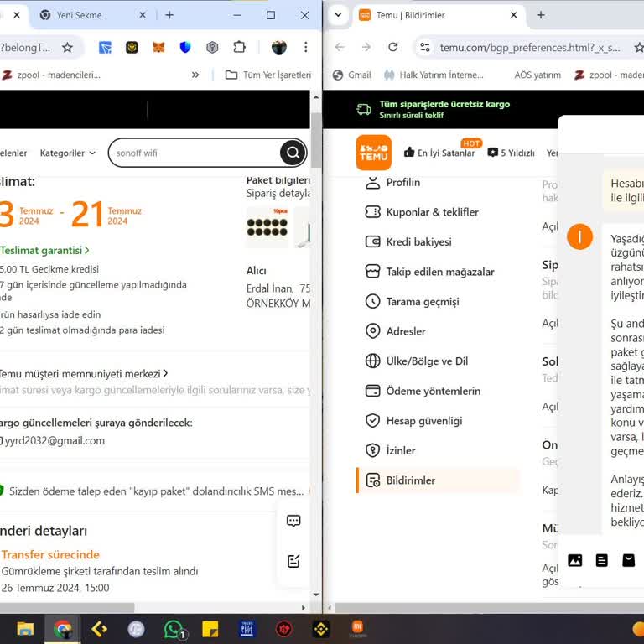
Task: Show hidden bookmarks with the double chevron
Action: 195,75
